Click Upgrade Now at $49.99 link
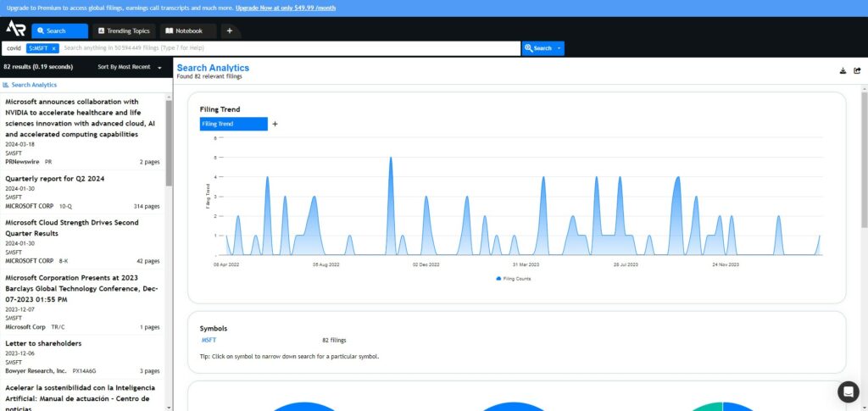This screenshot has width=868, height=411. 285,8
